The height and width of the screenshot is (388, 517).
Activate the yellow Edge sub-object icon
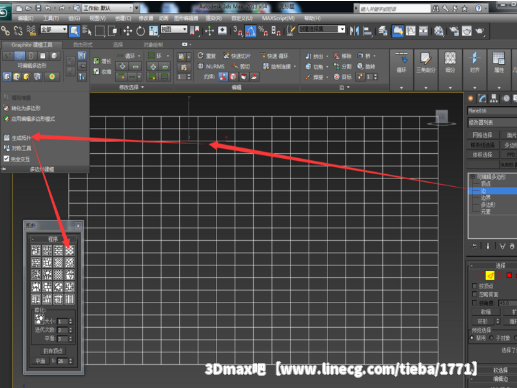tap(490, 275)
